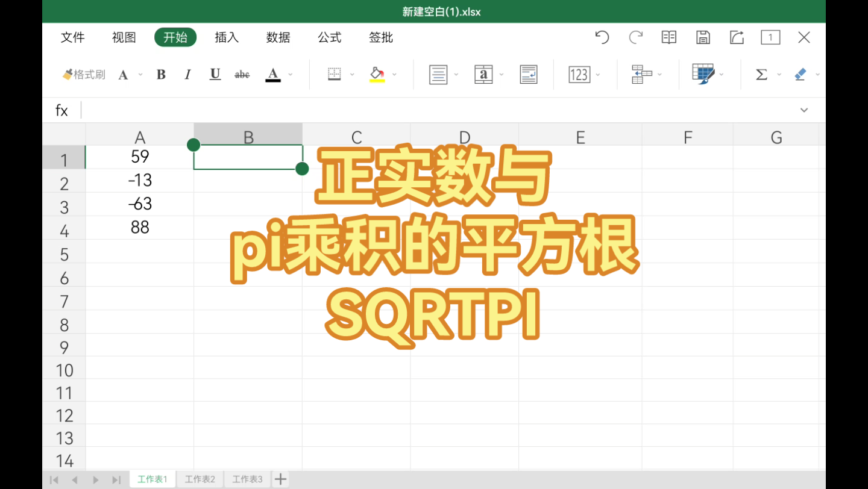Screen dimensions: 868x489
Task: Save the workbook with floppy icon
Action: pos(703,37)
